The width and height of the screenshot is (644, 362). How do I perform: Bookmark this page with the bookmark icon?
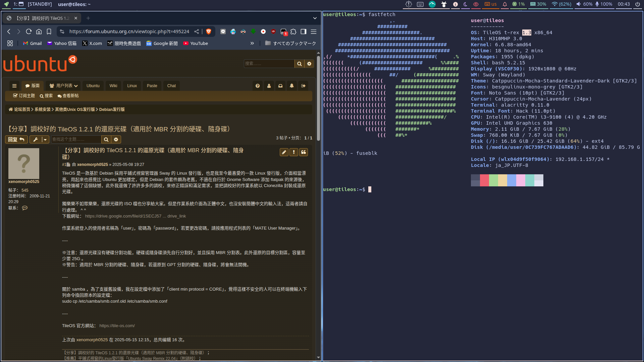point(49,32)
